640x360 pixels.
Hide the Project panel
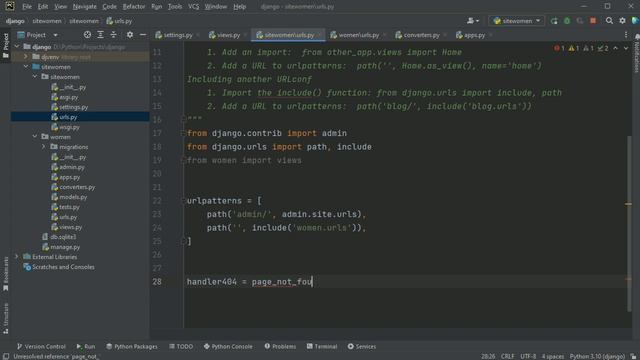[x=143, y=35]
